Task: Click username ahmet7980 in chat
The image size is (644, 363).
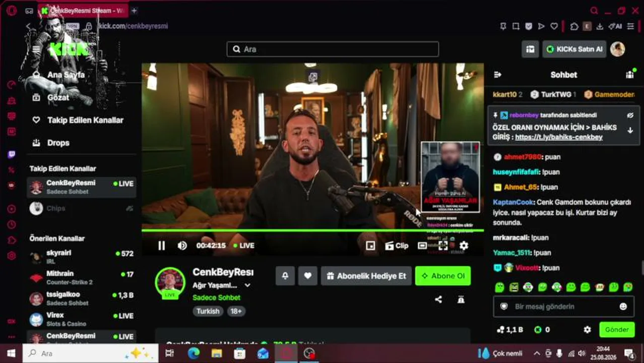Action: tap(522, 157)
